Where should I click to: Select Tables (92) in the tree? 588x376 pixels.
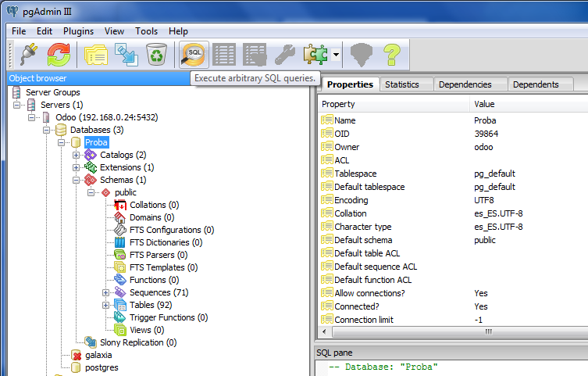151,305
